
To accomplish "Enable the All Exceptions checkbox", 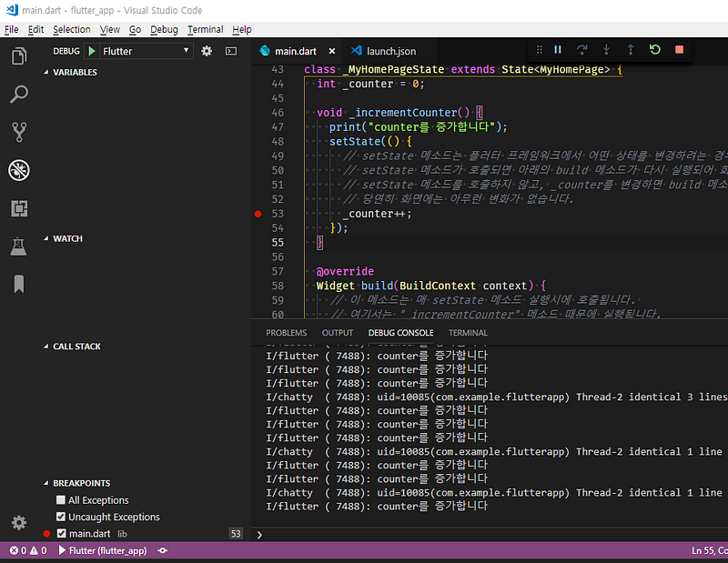I will (61, 500).
